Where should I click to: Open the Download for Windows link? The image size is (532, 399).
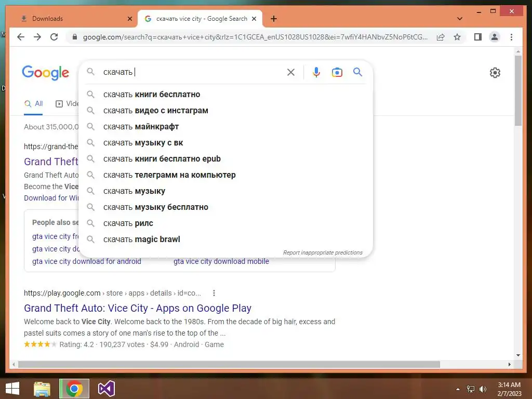click(51, 198)
